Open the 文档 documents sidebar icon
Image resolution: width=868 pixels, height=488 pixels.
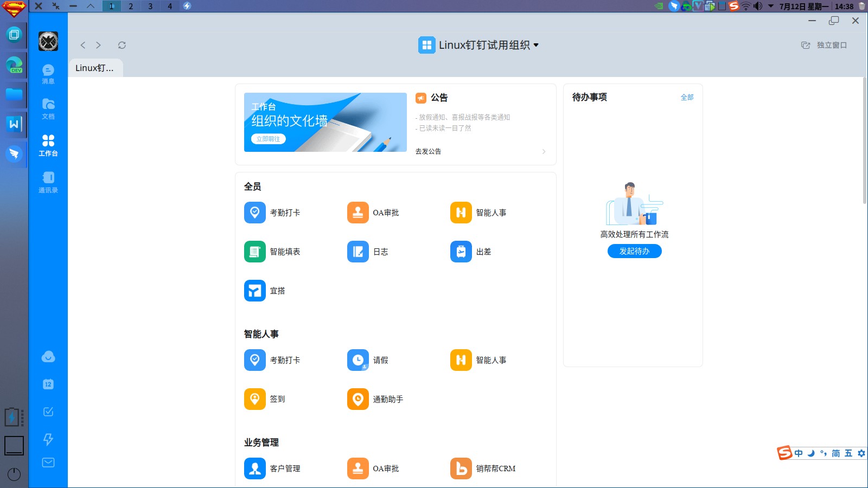[x=48, y=108]
